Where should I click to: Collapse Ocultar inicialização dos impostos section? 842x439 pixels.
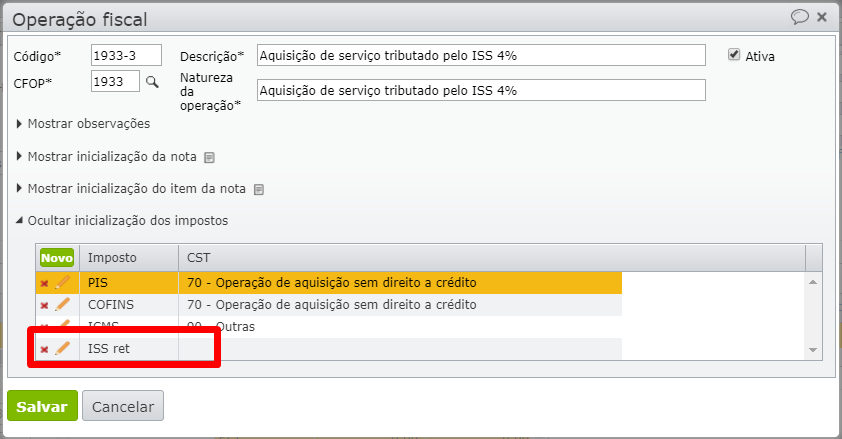click(x=122, y=221)
